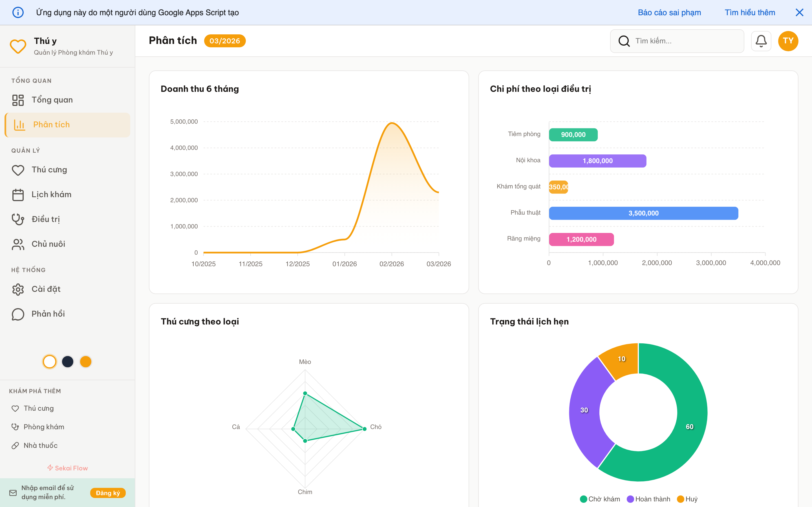The width and height of the screenshot is (812, 507).
Task: Open Điều trị stethoscope sidebar item
Action: [x=46, y=219]
